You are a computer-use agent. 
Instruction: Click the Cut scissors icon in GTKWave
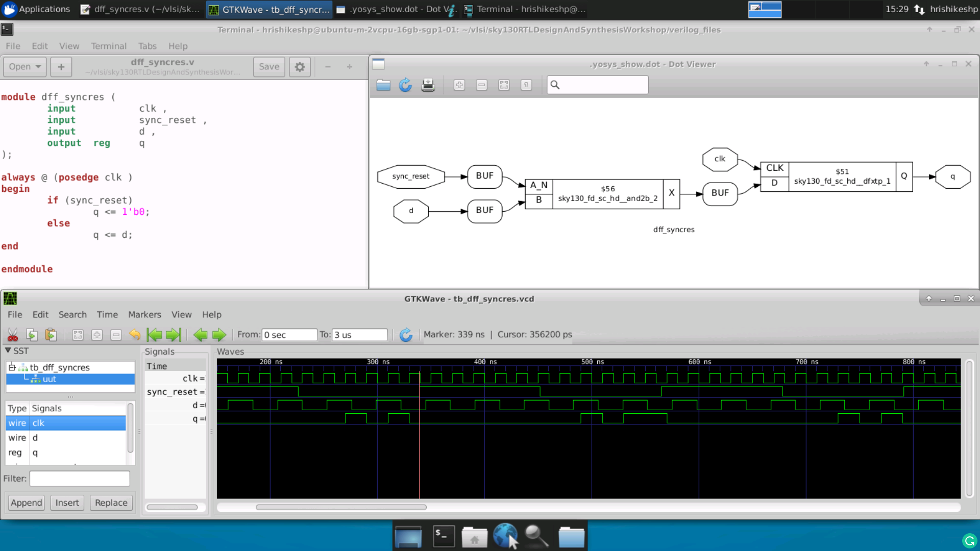pos(13,335)
